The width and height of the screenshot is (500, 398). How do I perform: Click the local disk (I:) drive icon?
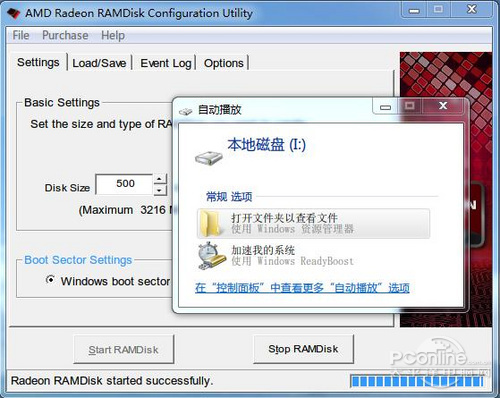coord(209,158)
